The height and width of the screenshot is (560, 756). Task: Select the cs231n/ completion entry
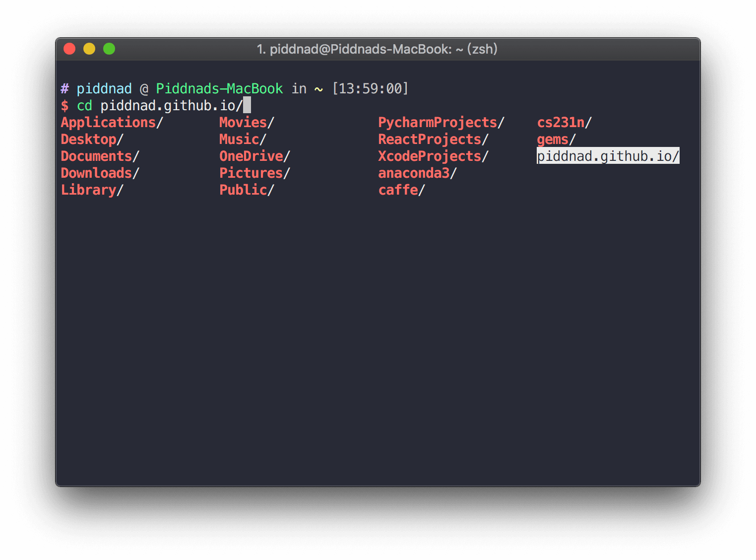point(564,123)
